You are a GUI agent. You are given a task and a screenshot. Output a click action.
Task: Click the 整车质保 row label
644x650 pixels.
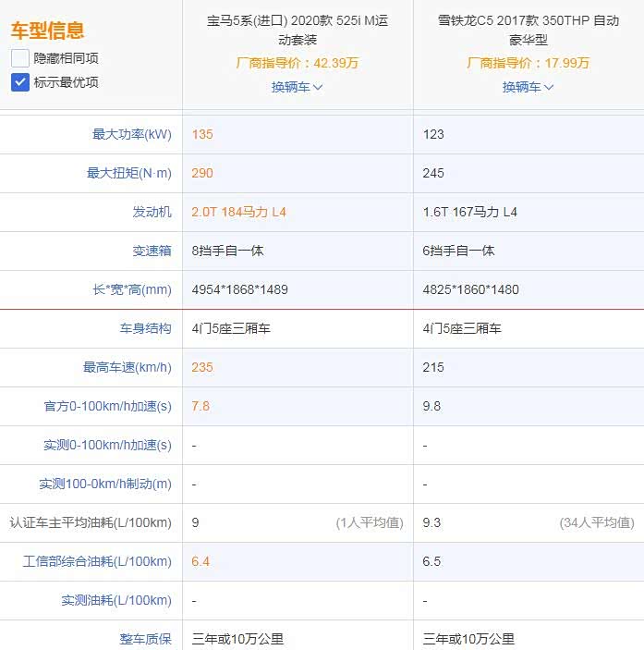145,639
